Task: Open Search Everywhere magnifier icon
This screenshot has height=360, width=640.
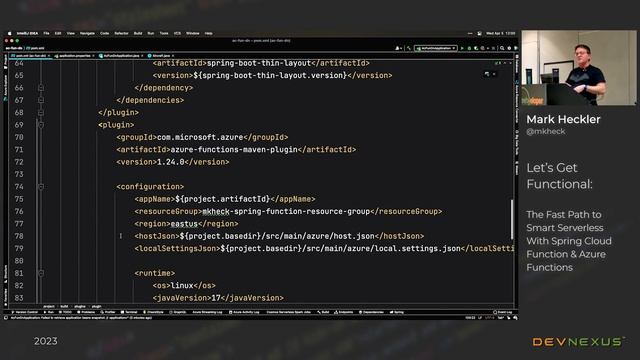Action: pyautogui.click(x=502, y=48)
